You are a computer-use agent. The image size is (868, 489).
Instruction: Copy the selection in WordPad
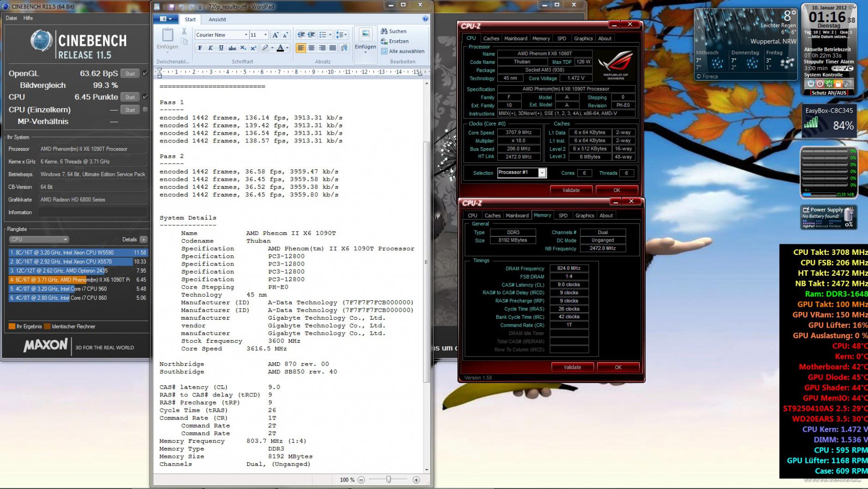pyautogui.click(x=184, y=41)
